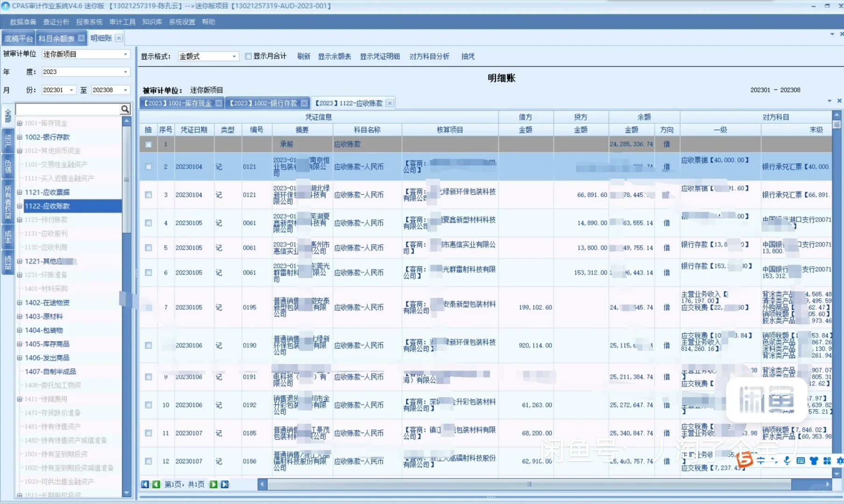Check the row 6 selection checkbox
844x504 pixels.
(148, 273)
